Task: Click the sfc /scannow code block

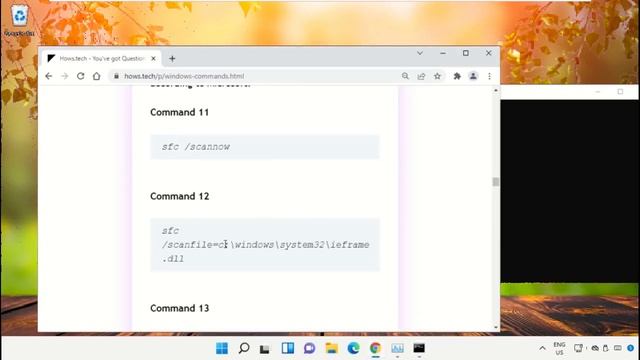Action: tap(265, 147)
